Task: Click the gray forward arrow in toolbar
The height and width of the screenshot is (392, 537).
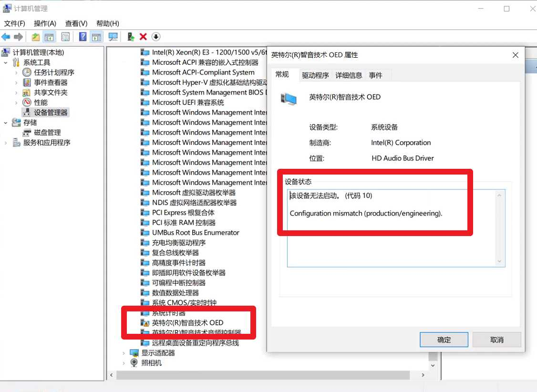Action: pyautogui.click(x=19, y=37)
